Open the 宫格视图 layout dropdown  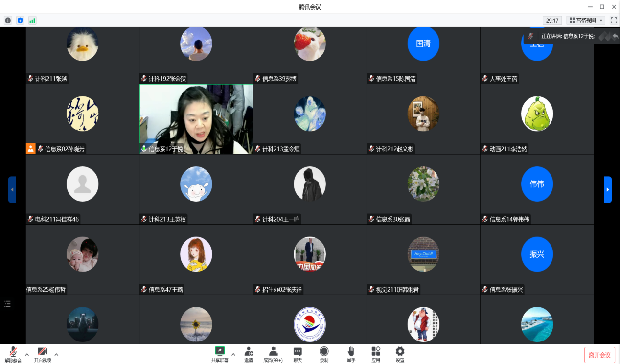coord(585,20)
